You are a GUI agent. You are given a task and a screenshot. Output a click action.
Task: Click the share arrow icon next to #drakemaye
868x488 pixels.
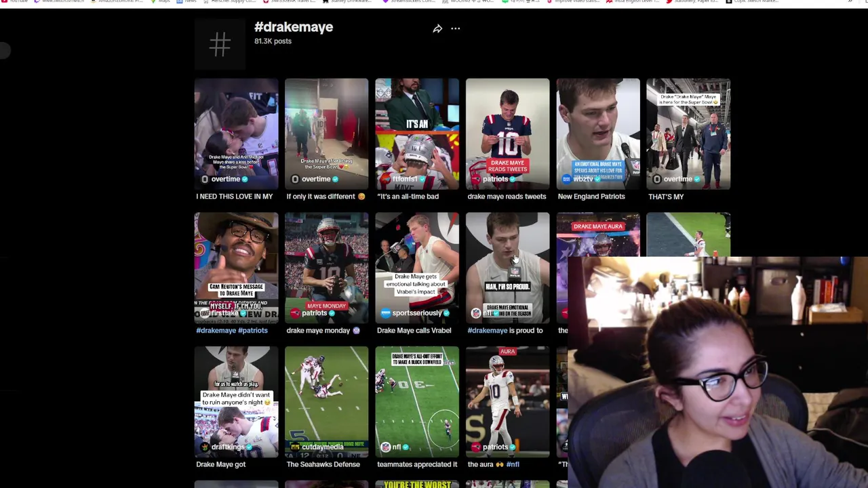click(x=437, y=28)
